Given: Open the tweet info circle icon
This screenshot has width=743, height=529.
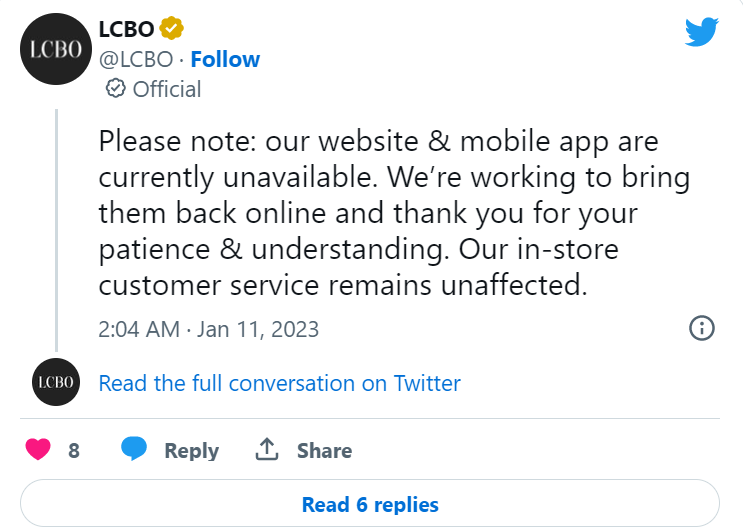Looking at the screenshot, I should tap(702, 328).
